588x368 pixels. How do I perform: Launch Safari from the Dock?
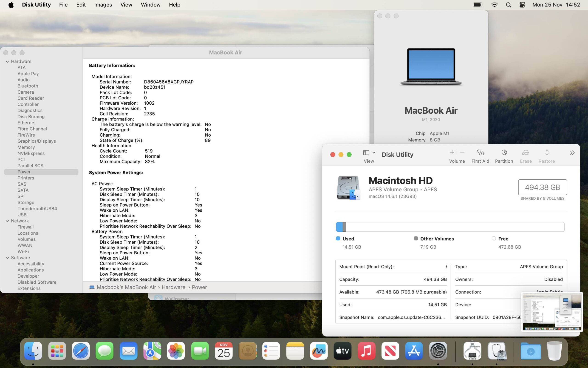(x=81, y=351)
